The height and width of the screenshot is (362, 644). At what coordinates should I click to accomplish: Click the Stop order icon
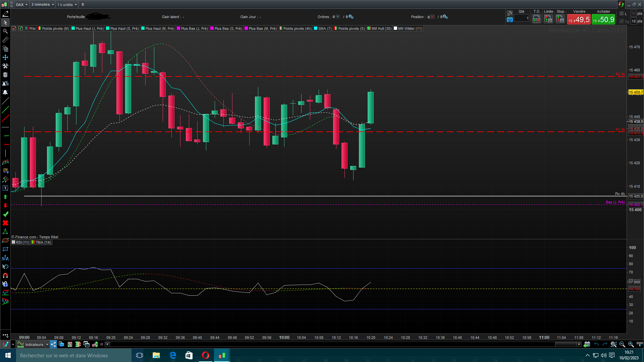tap(560, 19)
